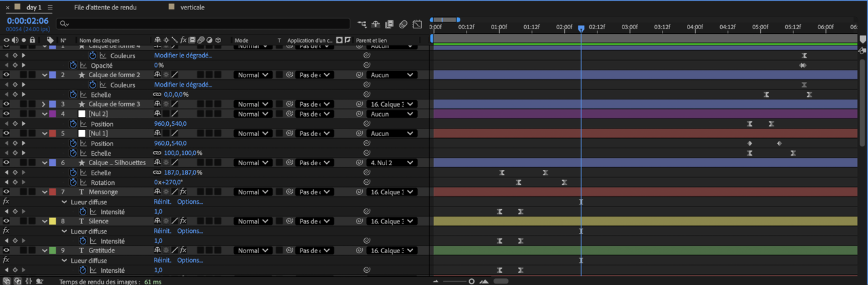Toggle the hide shy layers switch
The width and height of the screenshot is (868, 285).
[376, 24]
